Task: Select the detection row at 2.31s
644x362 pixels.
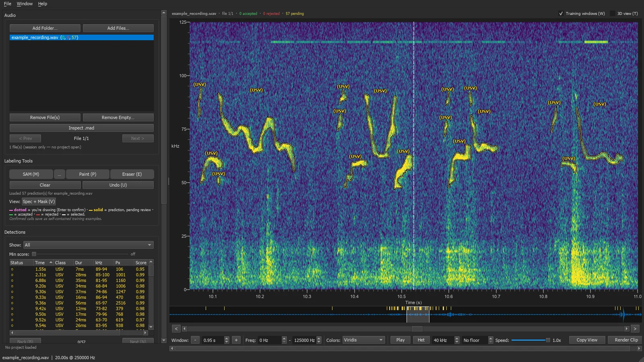Action: [79, 275]
